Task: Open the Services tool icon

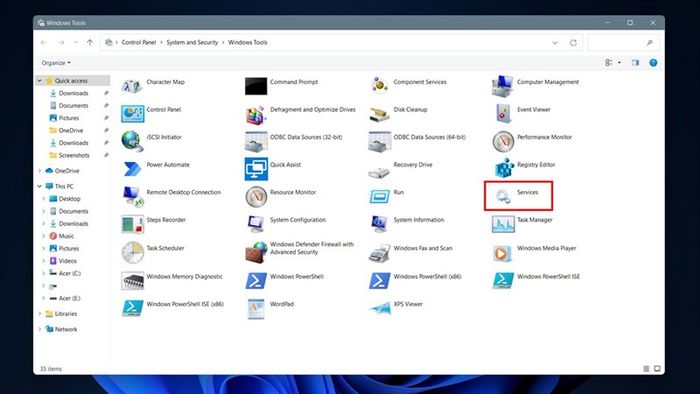Action: 503,196
